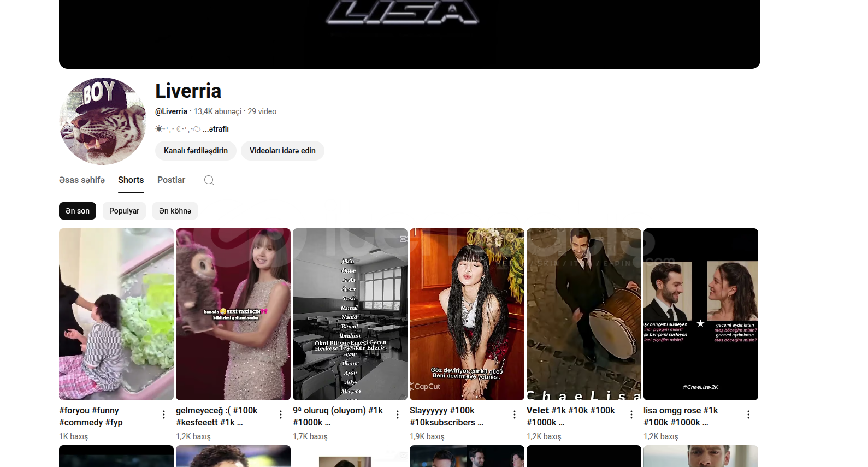Click the '#foryou #funny #commedy #fyp' title
The height and width of the screenshot is (467, 868).
click(91, 416)
